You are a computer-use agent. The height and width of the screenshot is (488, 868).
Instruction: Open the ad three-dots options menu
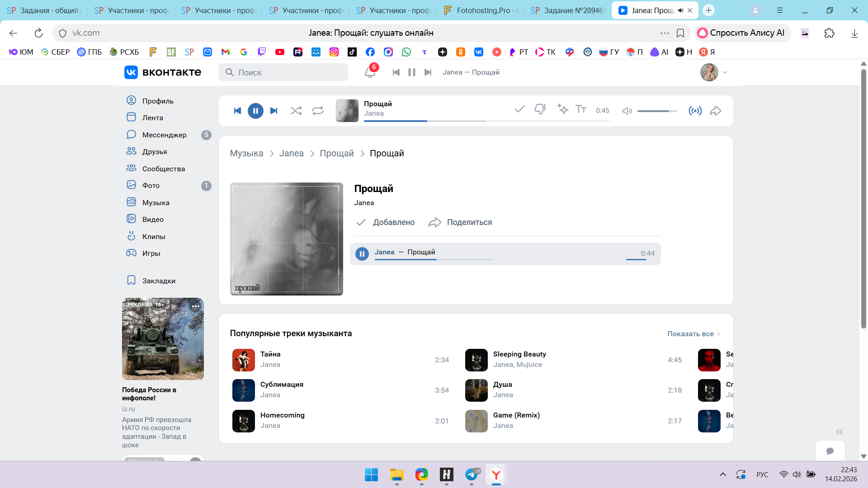click(195, 306)
